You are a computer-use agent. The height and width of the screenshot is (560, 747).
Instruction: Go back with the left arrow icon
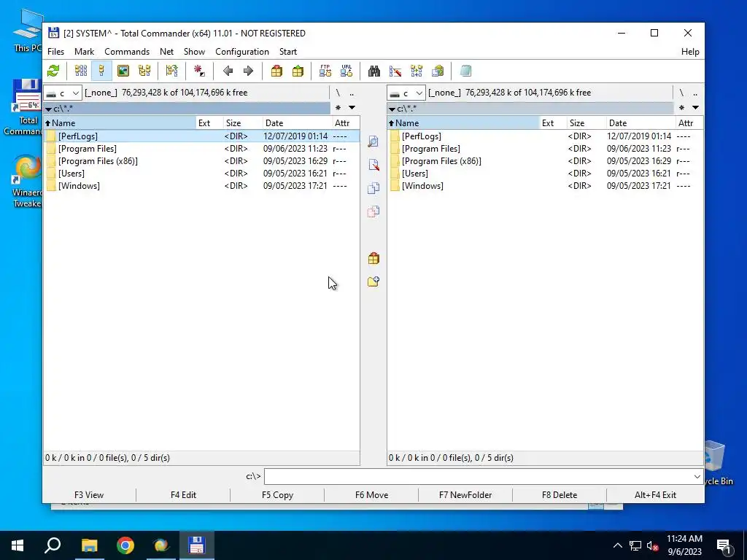click(x=228, y=71)
